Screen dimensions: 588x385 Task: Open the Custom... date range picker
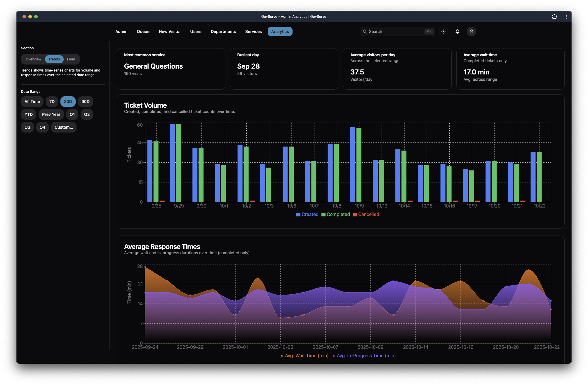[64, 127]
